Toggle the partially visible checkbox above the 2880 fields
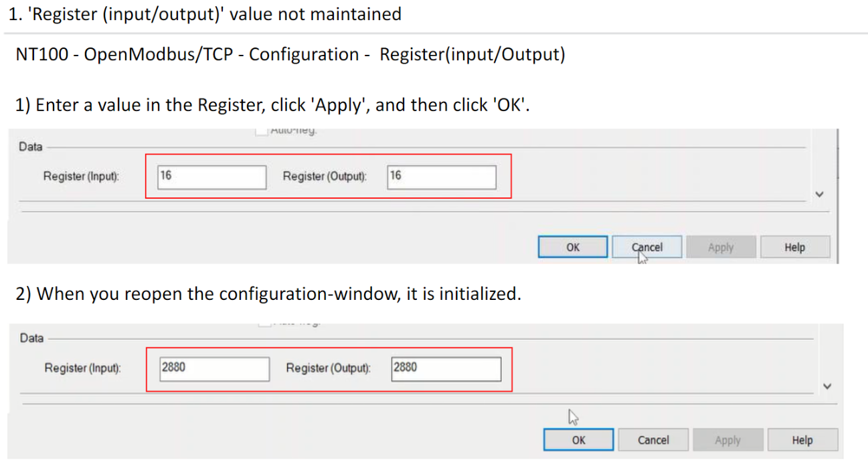868x476 pixels. tap(262, 325)
